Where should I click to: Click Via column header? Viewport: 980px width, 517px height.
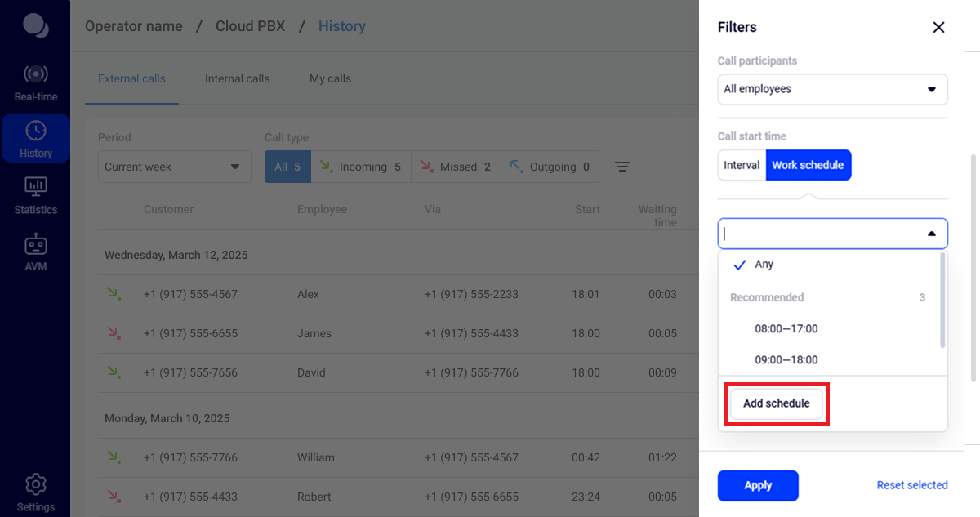(x=433, y=209)
